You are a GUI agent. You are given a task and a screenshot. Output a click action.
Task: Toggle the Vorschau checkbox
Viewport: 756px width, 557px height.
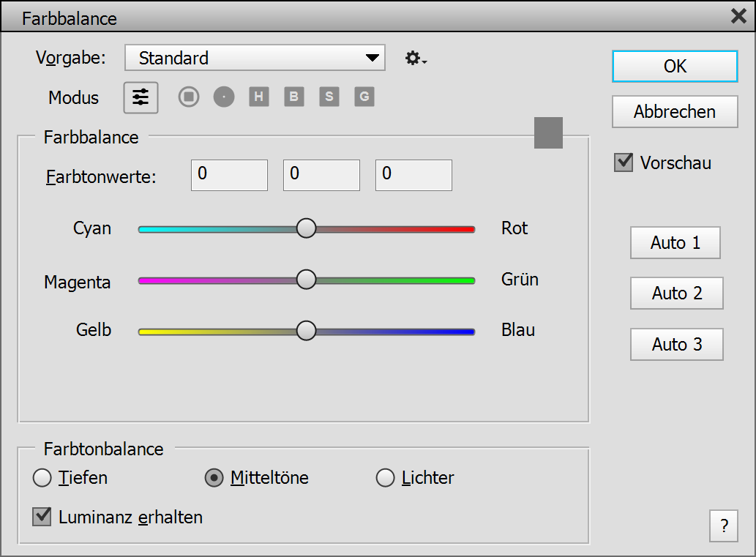[x=624, y=162]
